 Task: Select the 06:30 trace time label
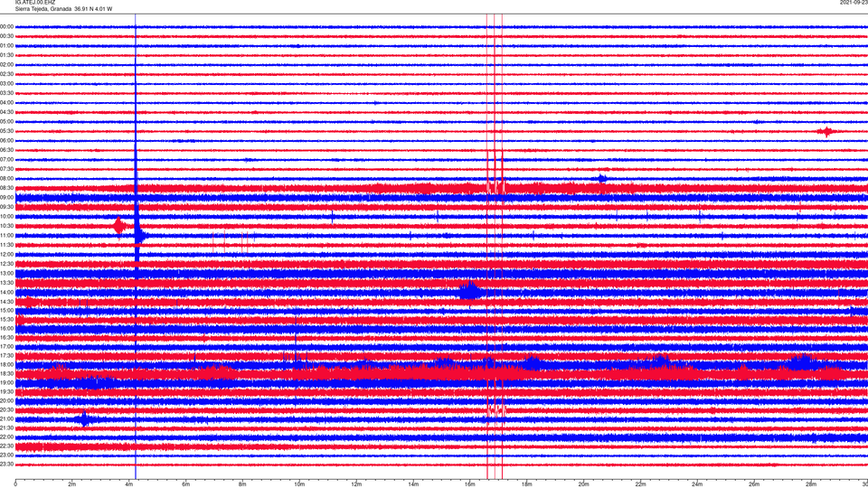(x=6, y=150)
